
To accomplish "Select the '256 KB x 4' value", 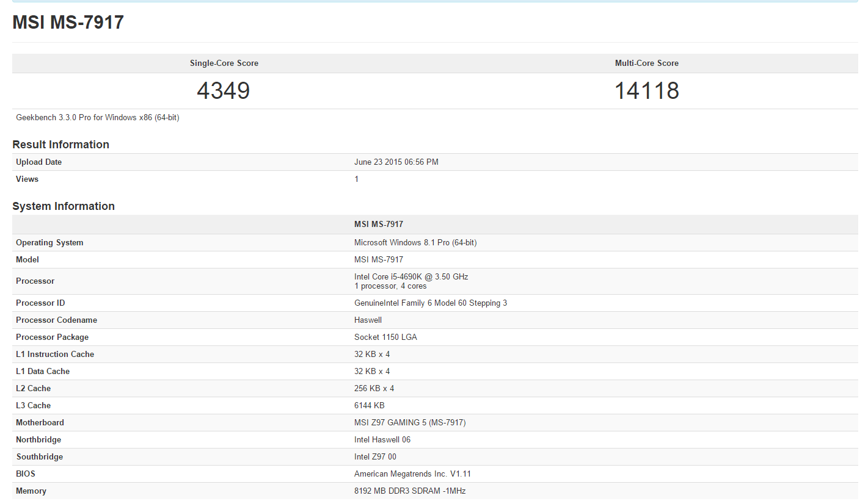I will point(374,389).
